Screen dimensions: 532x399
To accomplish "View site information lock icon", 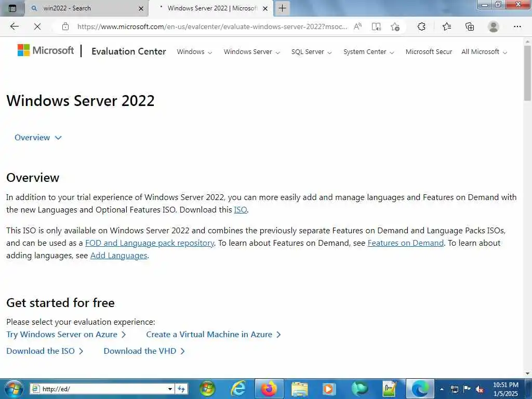I will point(65,26).
